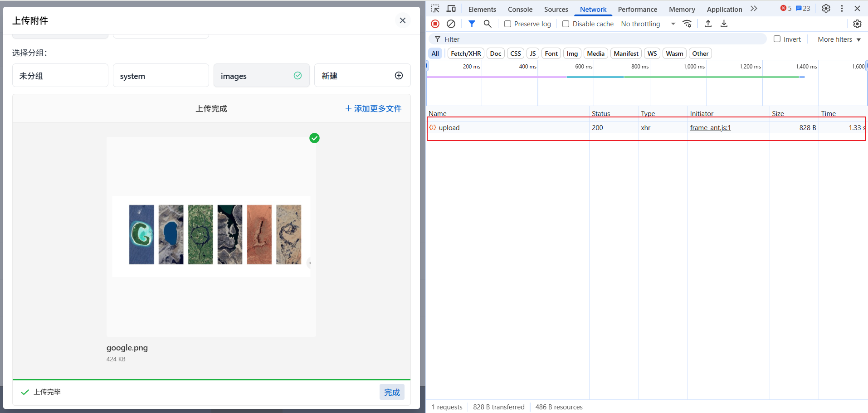Sort requests by Size column header
Screen dimensions: 868x413
[x=794, y=113]
